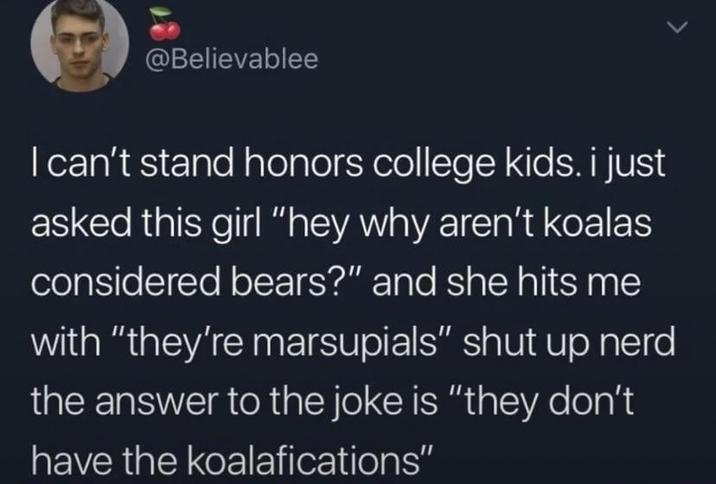This screenshot has width=716, height=484.
Task: Click the word "with" starting fourth line
Action: pyautogui.click(x=66, y=348)
